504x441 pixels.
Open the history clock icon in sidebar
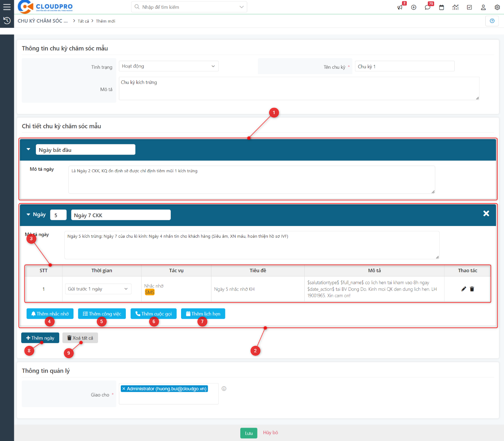pos(7,20)
